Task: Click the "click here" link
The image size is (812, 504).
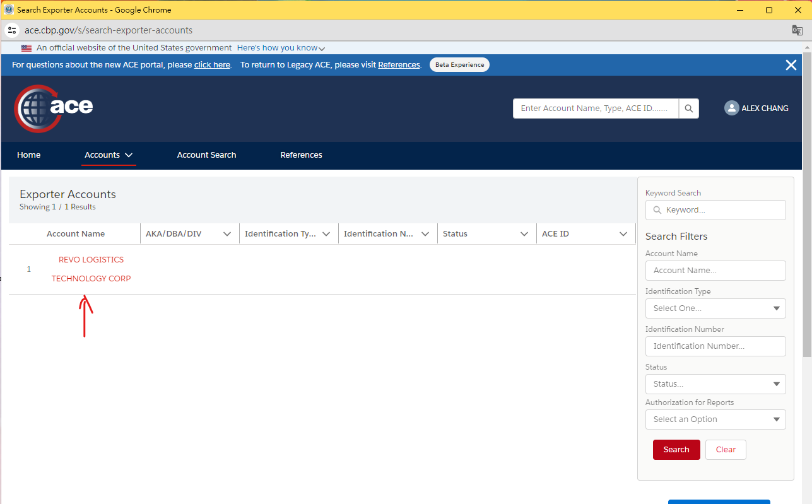Action: click(212, 64)
